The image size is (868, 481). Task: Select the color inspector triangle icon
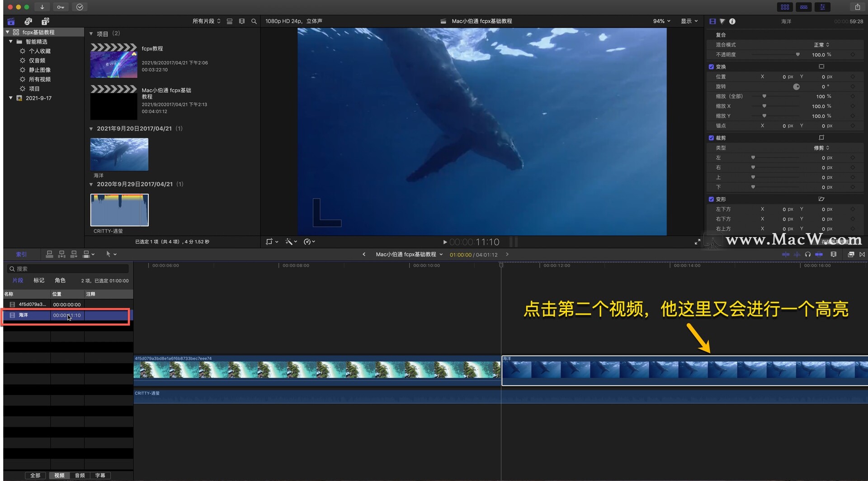(x=722, y=21)
